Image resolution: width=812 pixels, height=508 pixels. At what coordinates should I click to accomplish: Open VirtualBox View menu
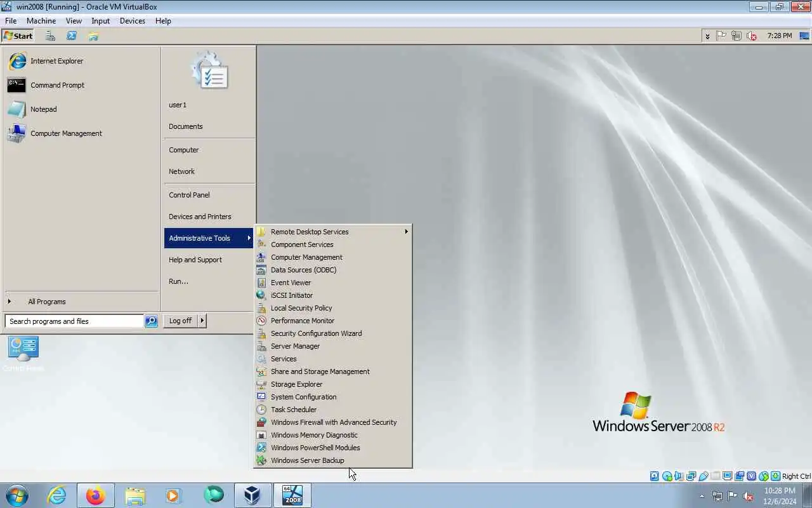click(74, 21)
